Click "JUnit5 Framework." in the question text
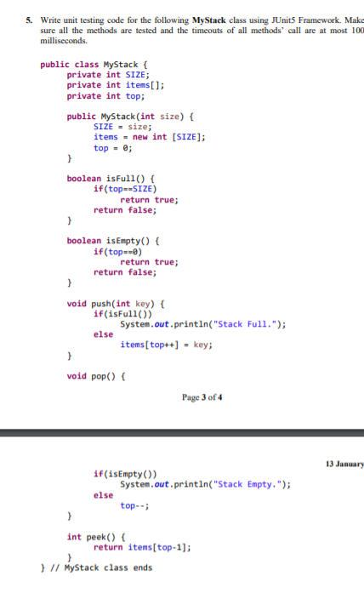The height and width of the screenshot is (593, 364). pos(306,20)
